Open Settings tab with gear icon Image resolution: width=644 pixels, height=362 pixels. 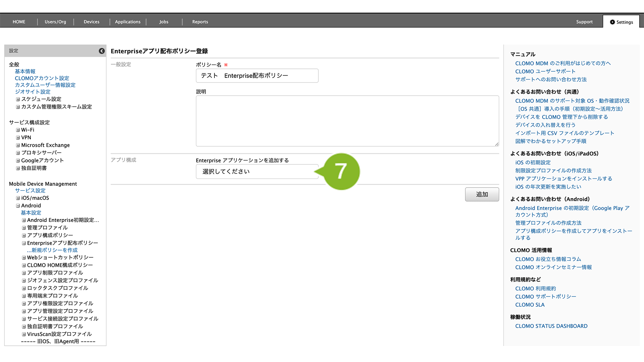click(x=621, y=22)
